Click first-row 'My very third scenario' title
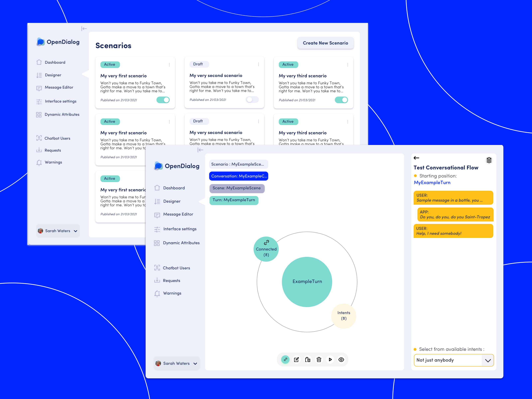 [x=303, y=76]
